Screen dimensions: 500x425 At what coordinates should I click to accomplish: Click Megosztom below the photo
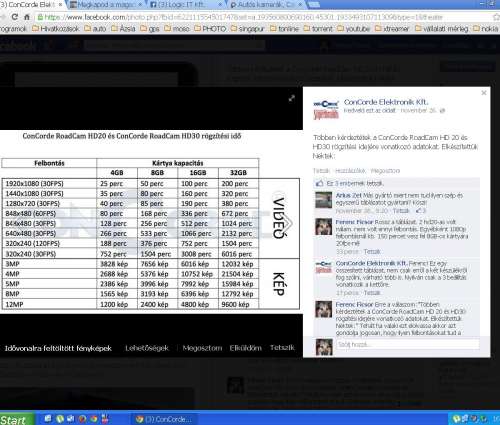[202, 348]
